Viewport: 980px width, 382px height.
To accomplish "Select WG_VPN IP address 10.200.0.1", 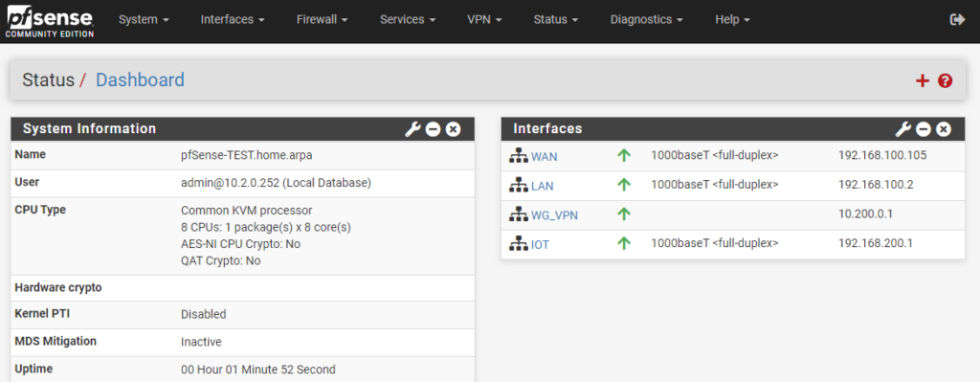I will [x=865, y=213].
